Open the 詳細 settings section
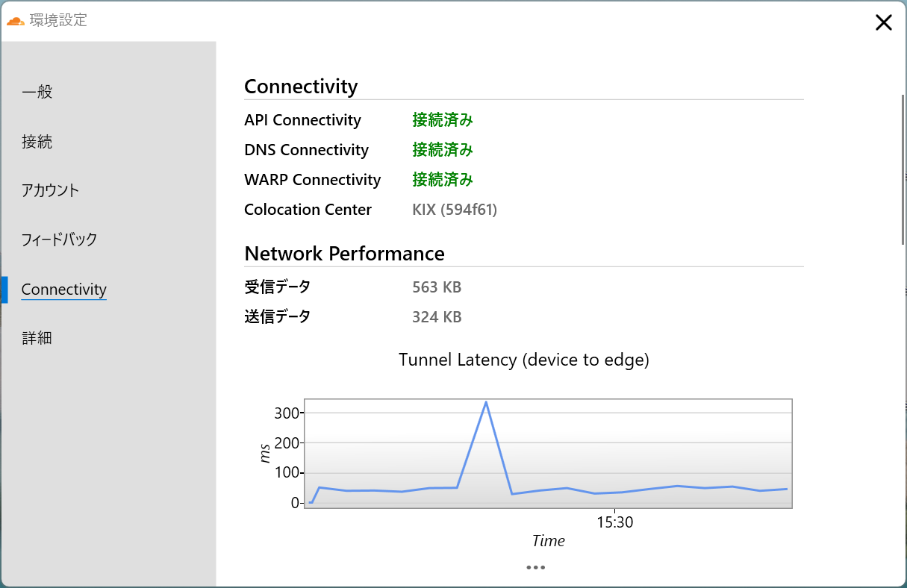The width and height of the screenshot is (907, 588). pos(37,337)
